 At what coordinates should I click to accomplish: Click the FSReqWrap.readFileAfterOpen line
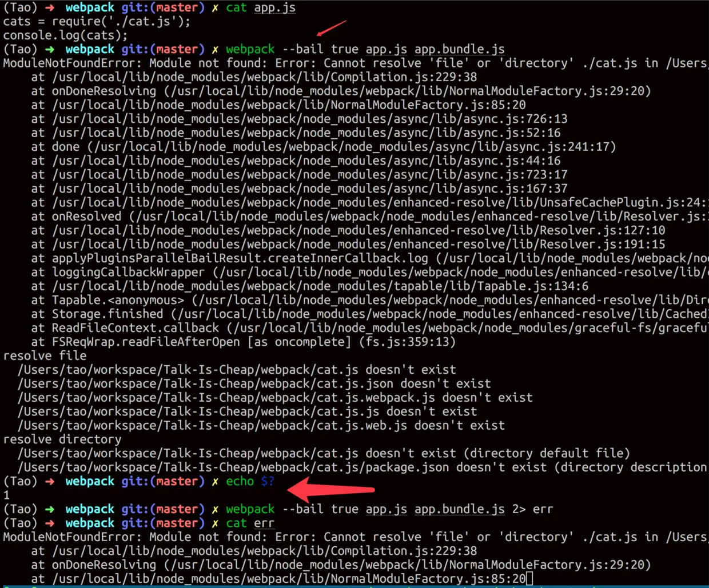[x=244, y=342]
